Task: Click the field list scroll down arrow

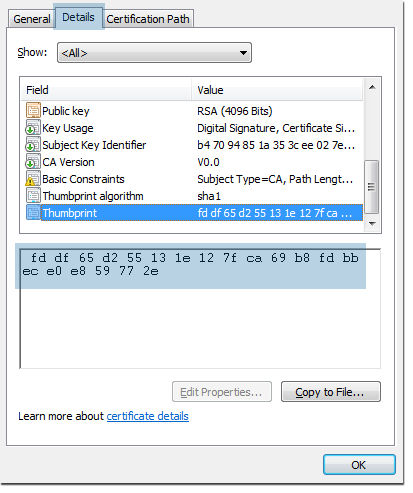Action: click(372, 224)
